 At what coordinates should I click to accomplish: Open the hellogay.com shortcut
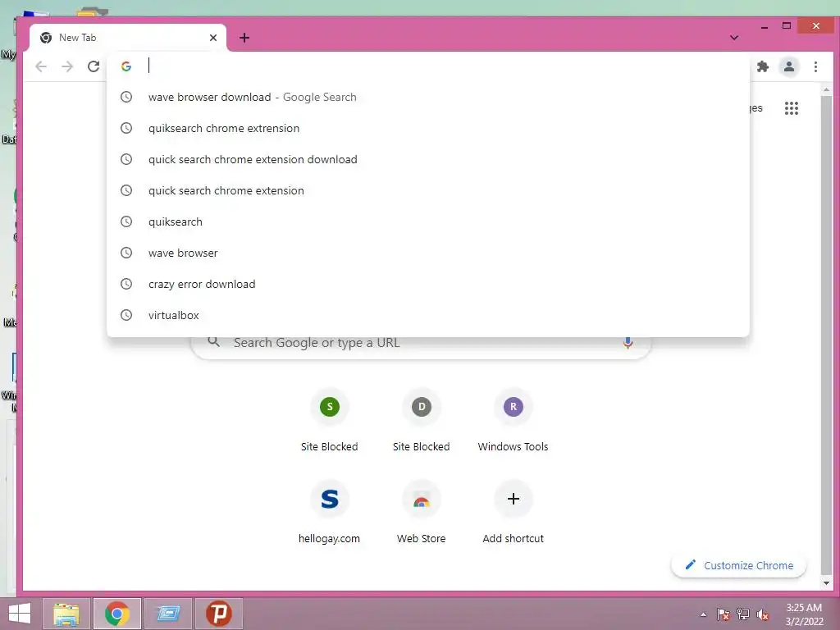(329, 514)
